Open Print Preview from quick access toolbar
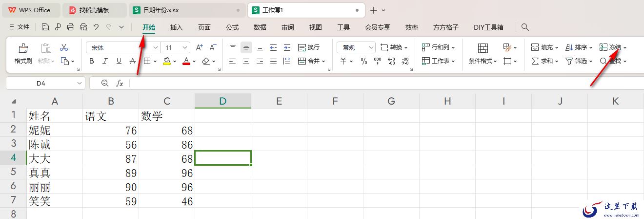Image resolution: width=644 pixels, height=219 pixels. [83, 27]
